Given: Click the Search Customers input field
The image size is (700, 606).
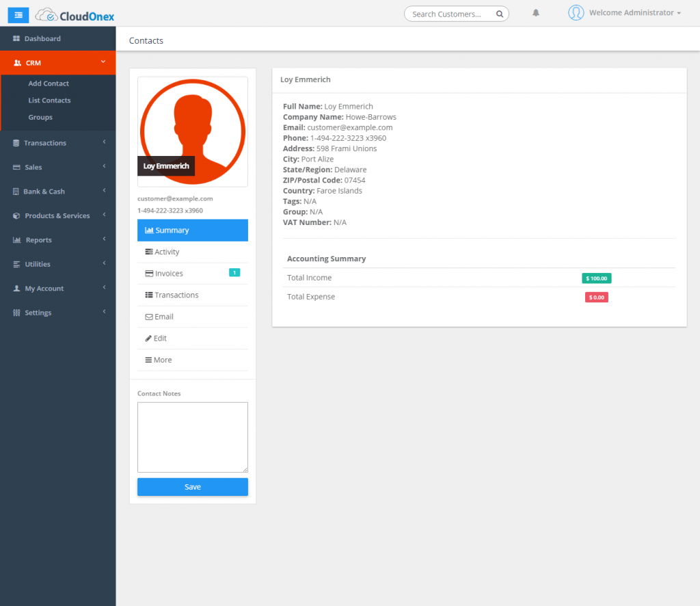Looking at the screenshot, I should pyautogui.click(x=448, y=14).
